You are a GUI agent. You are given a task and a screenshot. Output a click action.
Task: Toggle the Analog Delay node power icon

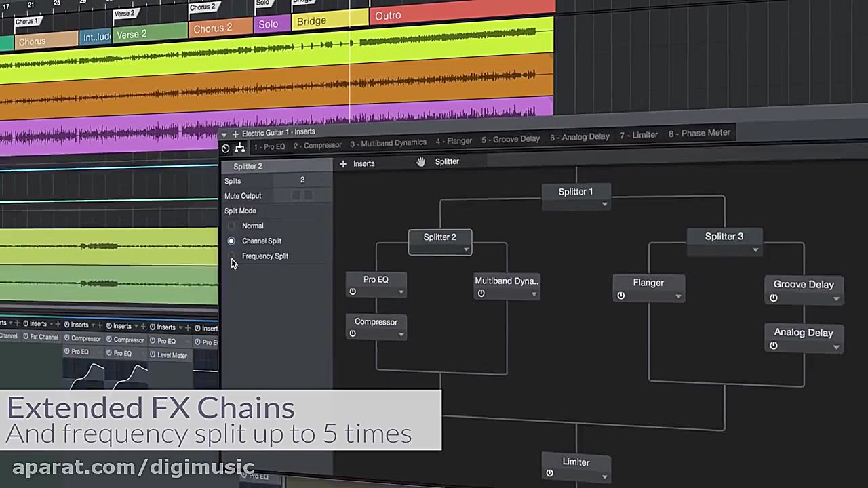click(x=773, y=346)
